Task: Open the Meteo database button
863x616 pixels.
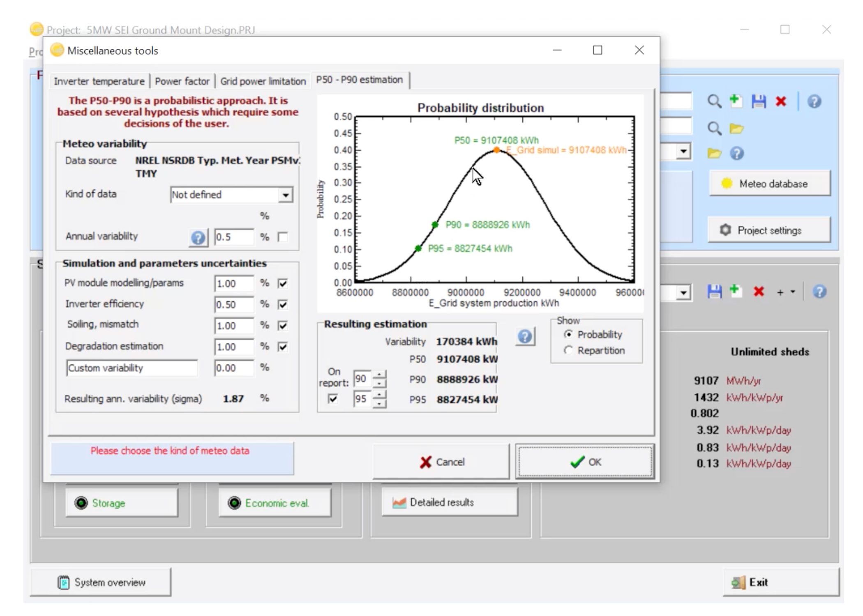Action: tap(770, 184)
